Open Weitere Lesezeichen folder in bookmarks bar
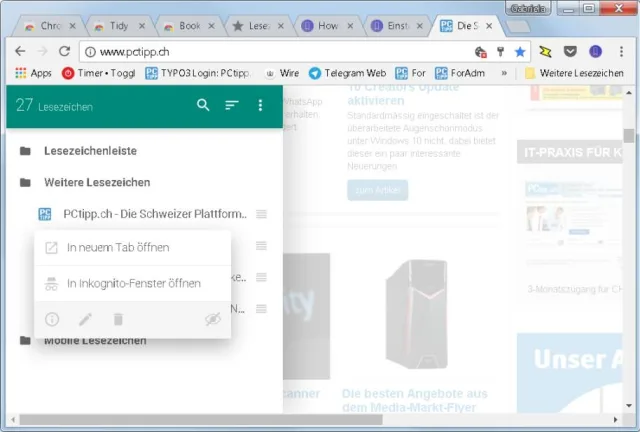640x432 pixels. 574,73
